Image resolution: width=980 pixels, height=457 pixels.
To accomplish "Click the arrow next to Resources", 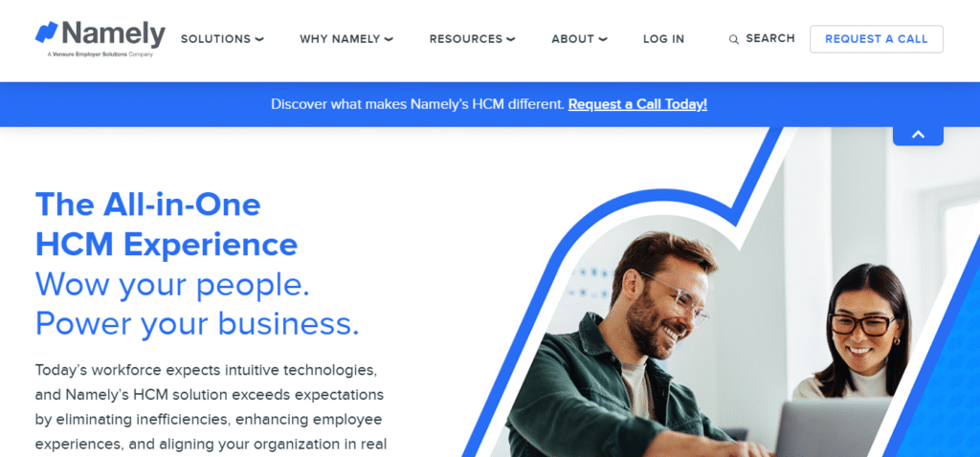I will pyautogui.click(x=511, y=39).
